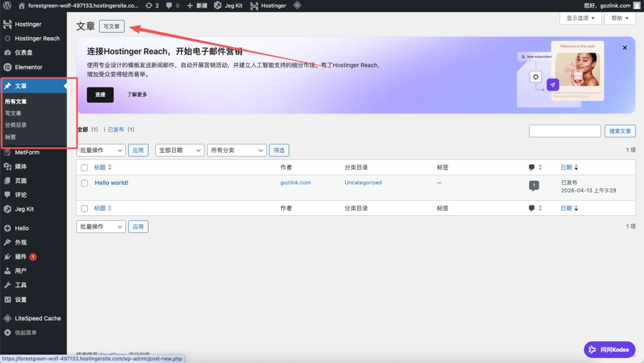Switch to the 已发布 filter tab
The width and height of the screenshot is (644, 363).
pyautogui.click(x=116, y=129)
